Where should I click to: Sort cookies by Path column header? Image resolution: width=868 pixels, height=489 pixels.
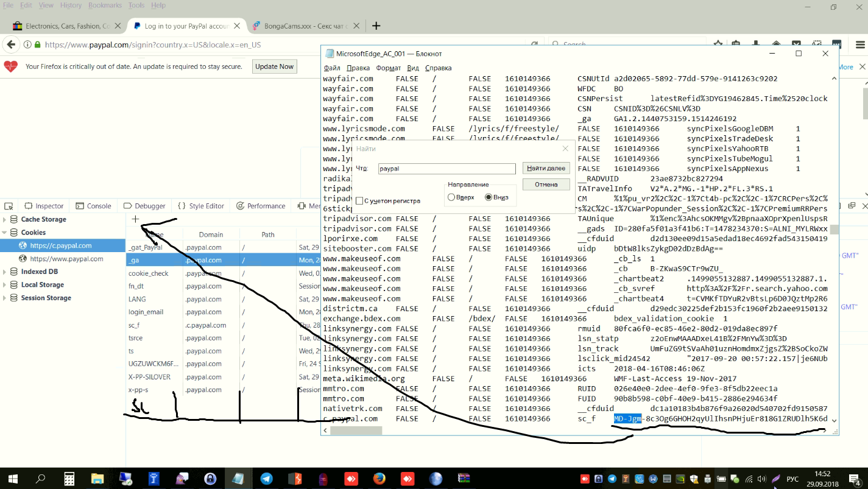pos(268,234)
